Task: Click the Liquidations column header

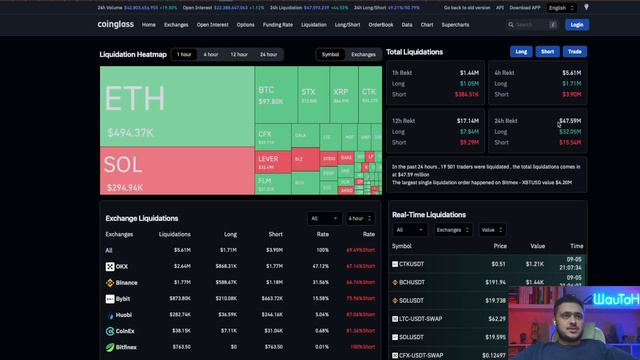Action: 175,234
